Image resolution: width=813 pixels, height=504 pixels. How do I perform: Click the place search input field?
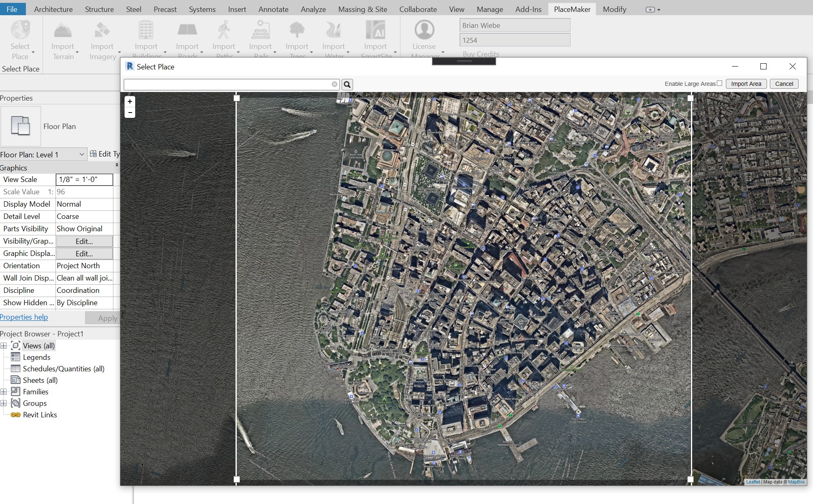tap(228, 85)
